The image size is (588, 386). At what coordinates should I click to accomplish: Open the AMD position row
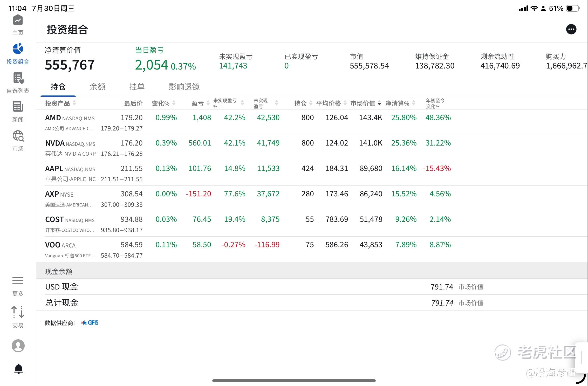(x=312, y=122)
